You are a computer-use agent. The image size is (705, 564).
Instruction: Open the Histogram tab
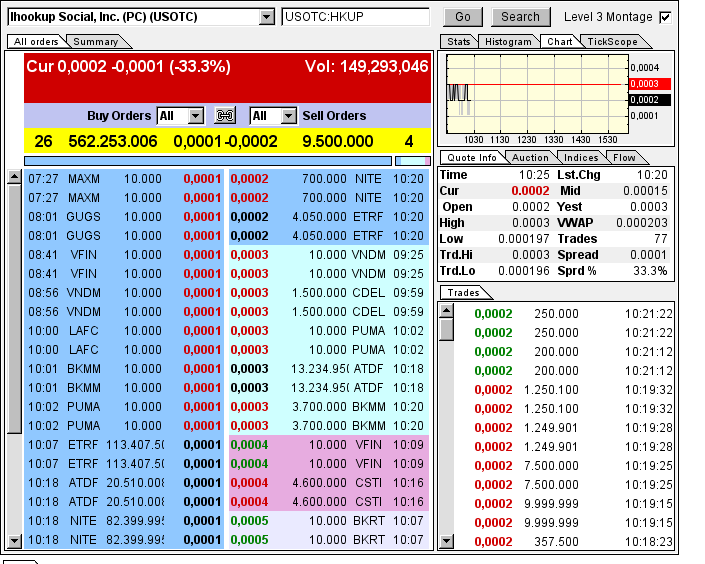tap(508, 42)
